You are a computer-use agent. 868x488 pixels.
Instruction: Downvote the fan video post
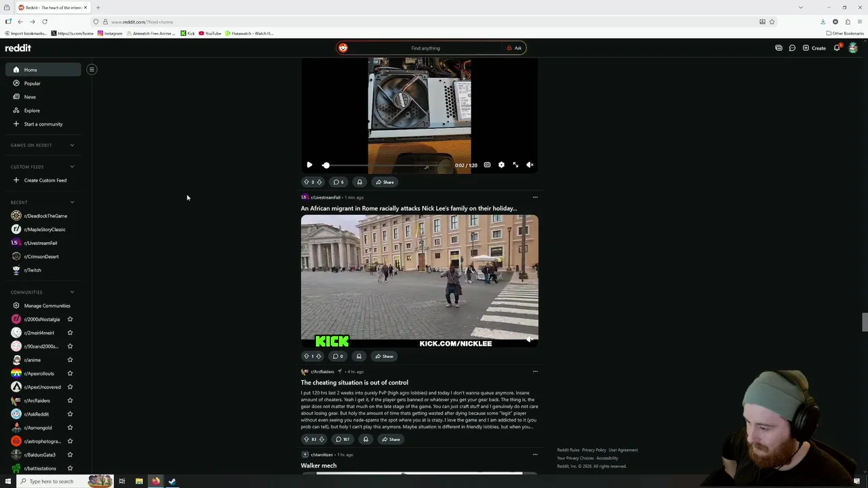pos(319,182)
